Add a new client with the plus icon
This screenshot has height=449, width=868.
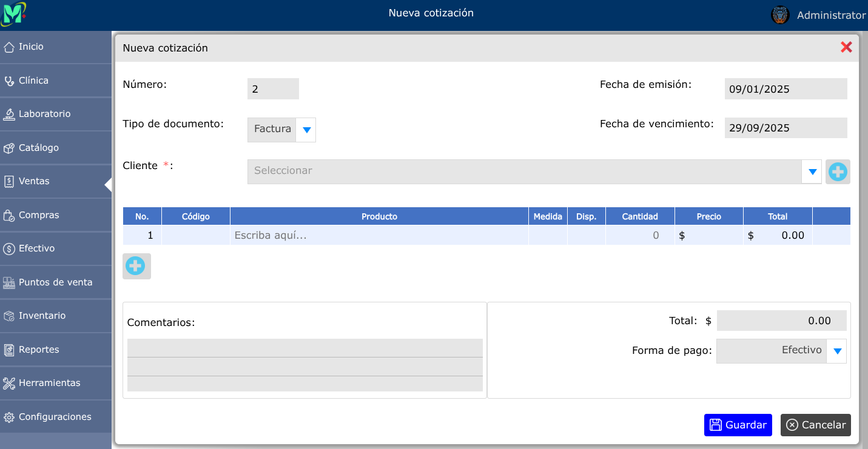pyautogui.click(x=838, y=172)
